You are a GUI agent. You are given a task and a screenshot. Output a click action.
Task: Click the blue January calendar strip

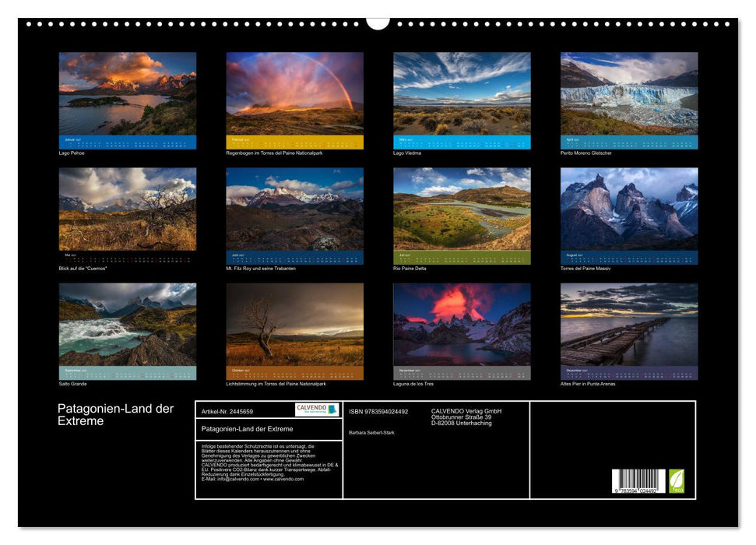[127, 142]
